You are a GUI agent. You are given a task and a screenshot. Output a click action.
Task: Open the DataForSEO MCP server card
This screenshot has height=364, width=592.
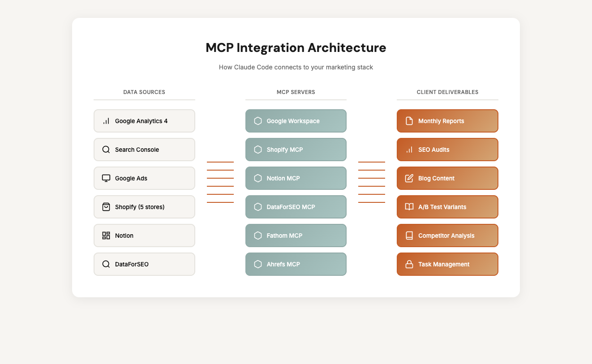click(x=296, y=207)
